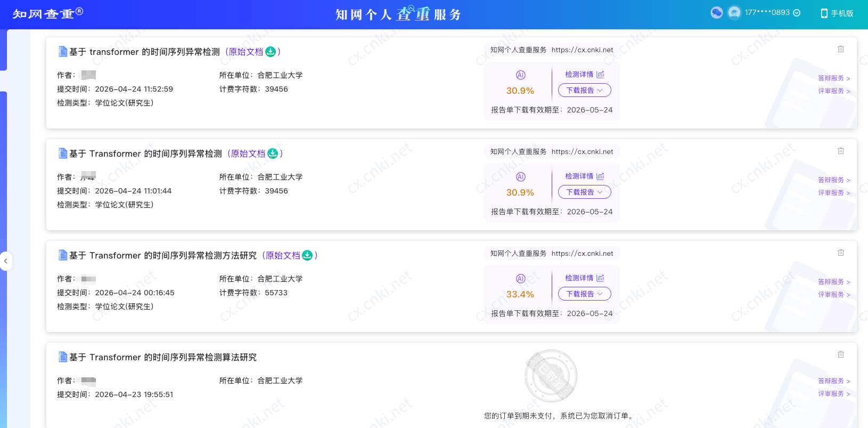This screenshot has height=428, width=868.
Task: Delete the record submitted at 11:52:59
Action: [841, 49]
